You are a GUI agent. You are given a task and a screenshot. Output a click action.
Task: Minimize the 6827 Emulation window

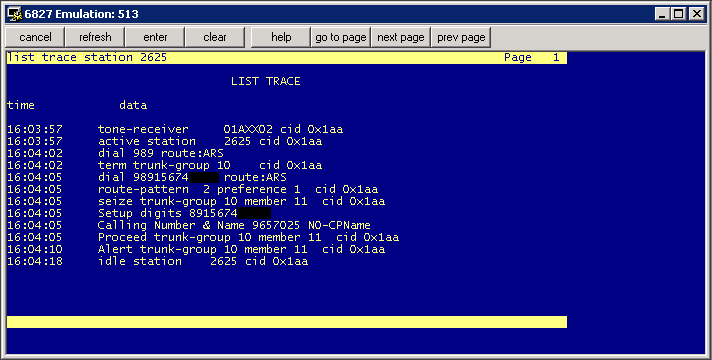(x=663, y=14)
